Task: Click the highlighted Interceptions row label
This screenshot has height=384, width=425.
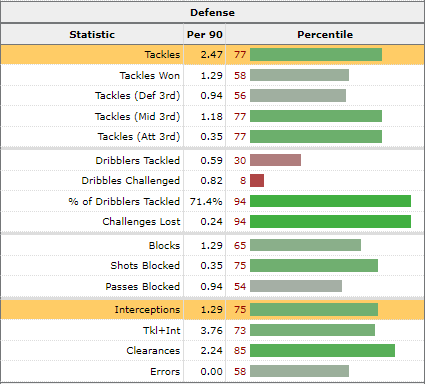Action: click(147, 309)
